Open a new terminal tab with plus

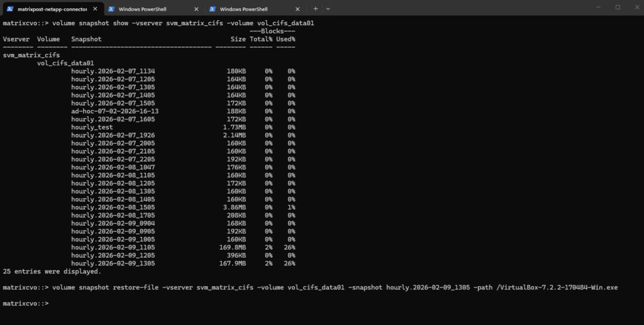coord(316,9)
